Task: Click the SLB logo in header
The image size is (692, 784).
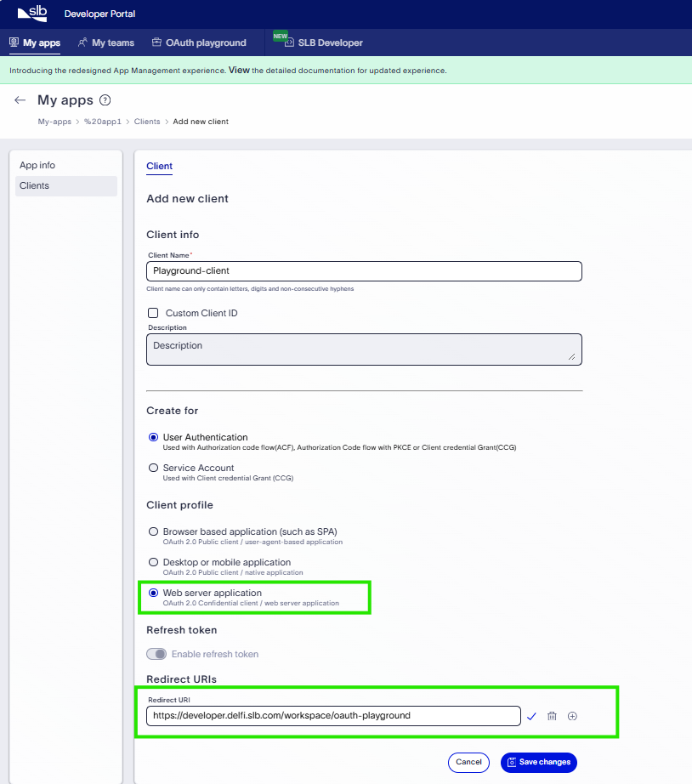Action: tap(32, 14)
